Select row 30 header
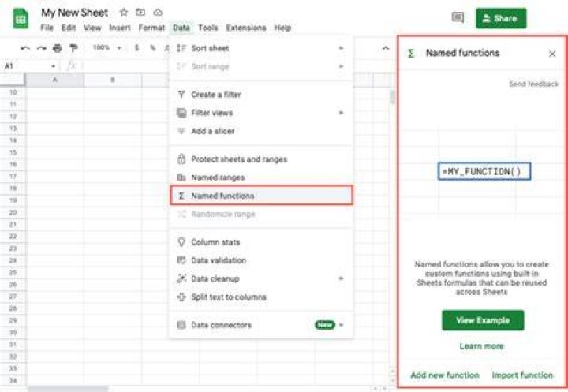 (x=13, y=332)
